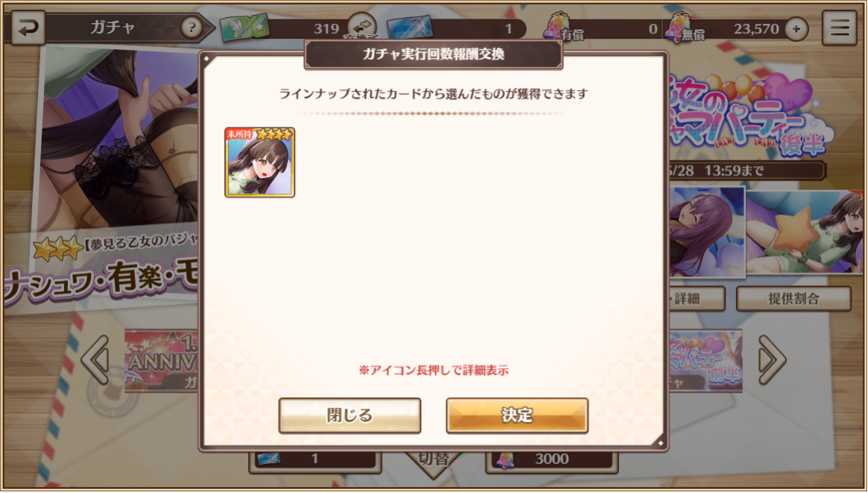Tap the paid jewel (有償) icon
Viewport: 868px width, 493px height.
point(557,26)
